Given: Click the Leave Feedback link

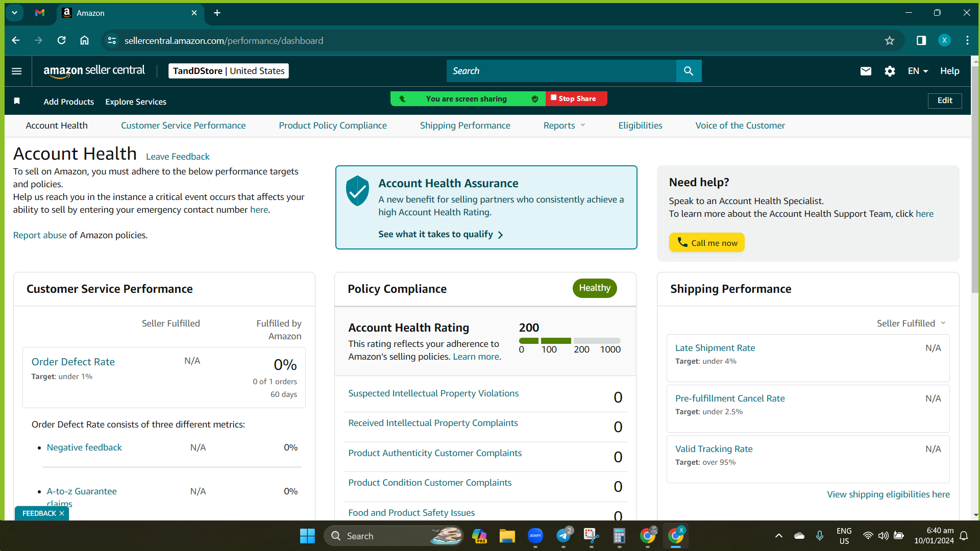Looking at the screenshot, I should pos(178,157).
